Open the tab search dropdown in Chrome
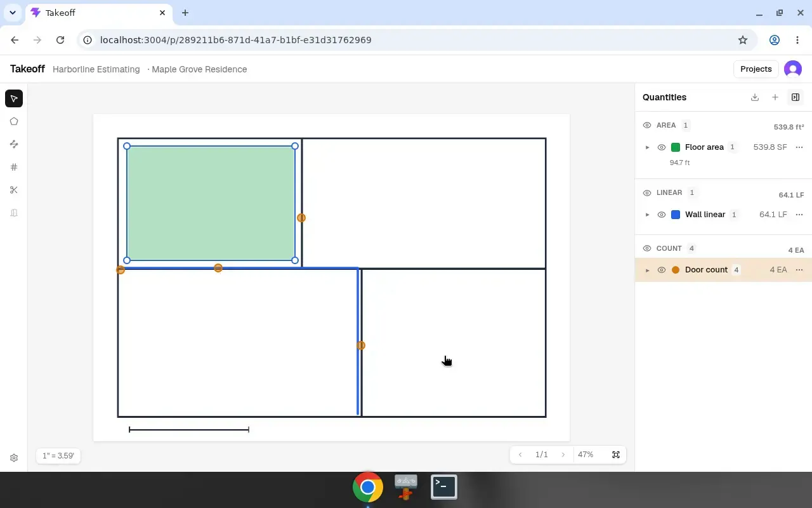Screen dimensions: 812x508 [13, 13]
